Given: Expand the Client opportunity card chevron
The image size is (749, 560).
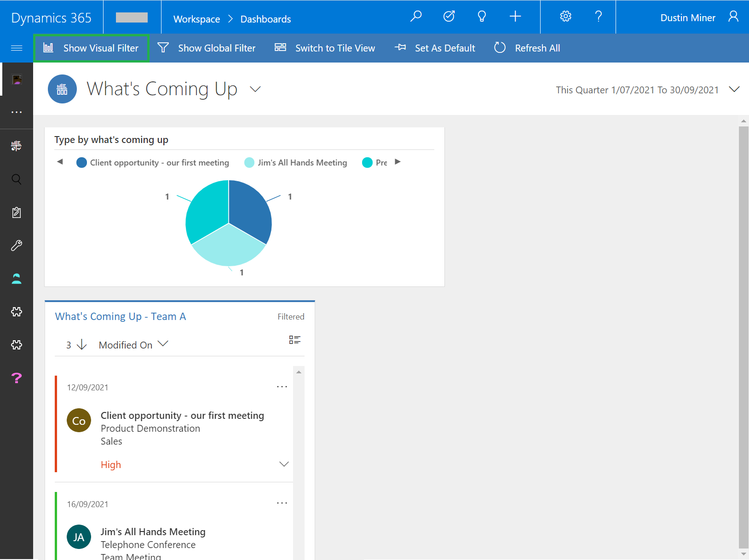Looking at the screenshot, I should (x=284, y=464).
